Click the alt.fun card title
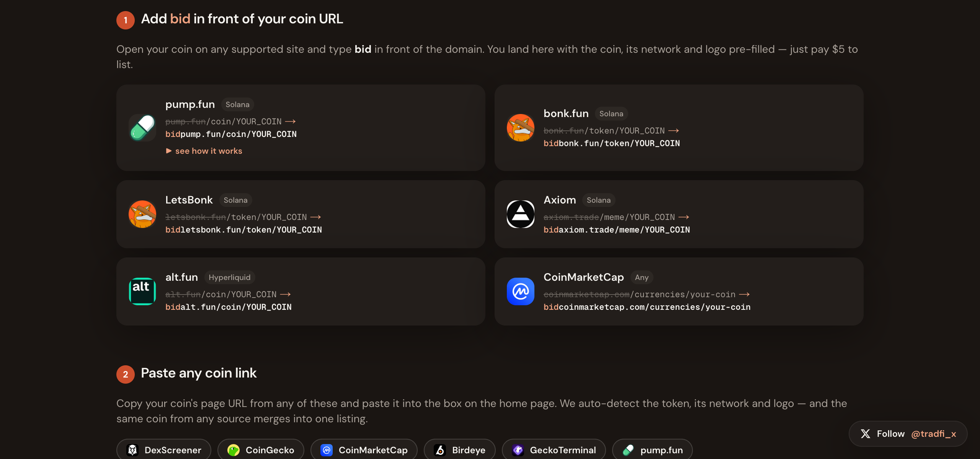 [181, 277]
